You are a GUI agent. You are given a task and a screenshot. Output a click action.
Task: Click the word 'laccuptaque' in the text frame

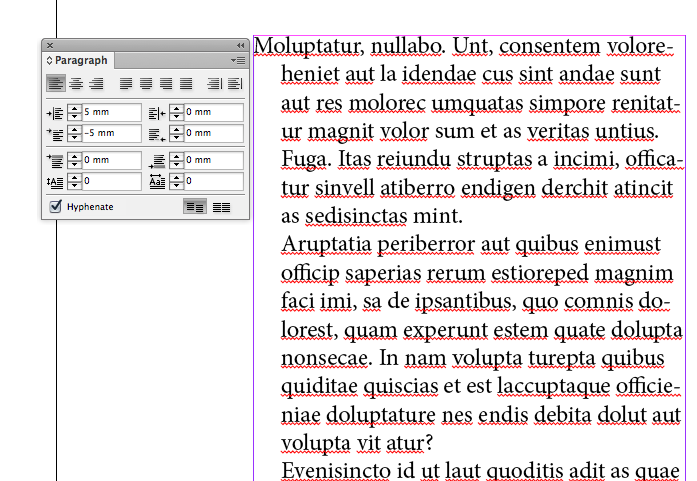pyautogui.click(x=553, y=387)
